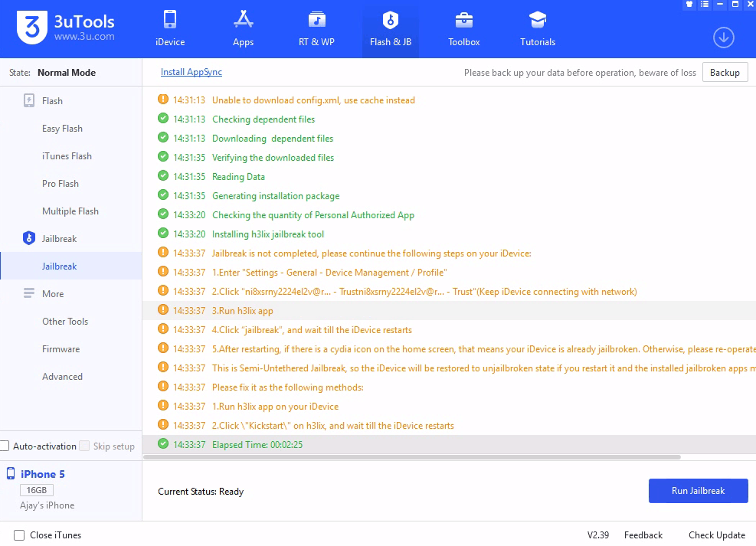Click the Device Management / Profile instruction line
This screenshot has width=756, height=546.
[329, 273]
